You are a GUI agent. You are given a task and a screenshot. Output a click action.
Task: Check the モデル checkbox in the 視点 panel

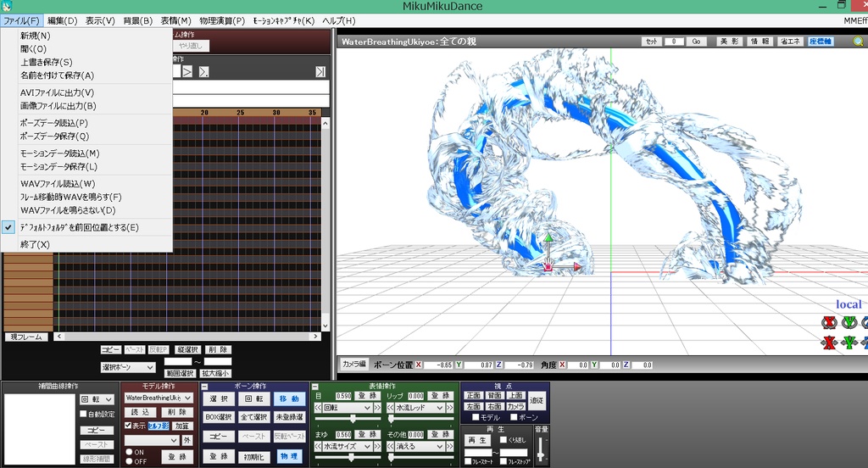pos(476,417)
